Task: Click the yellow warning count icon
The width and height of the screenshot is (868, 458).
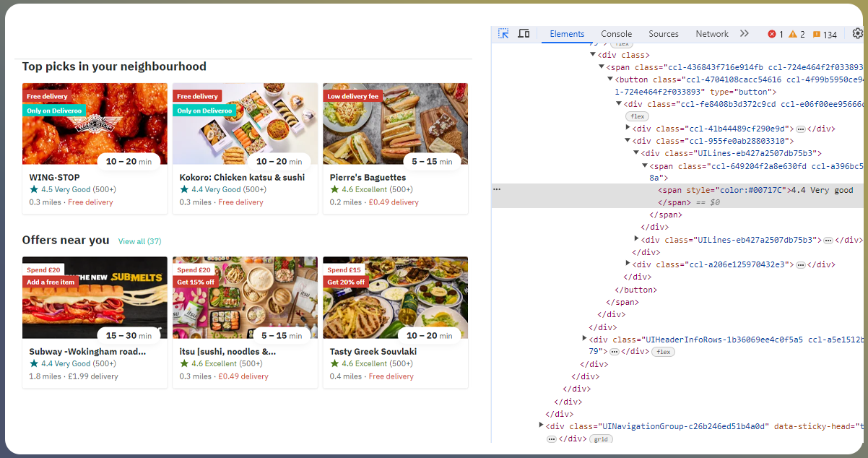Action: coord(792,35)
